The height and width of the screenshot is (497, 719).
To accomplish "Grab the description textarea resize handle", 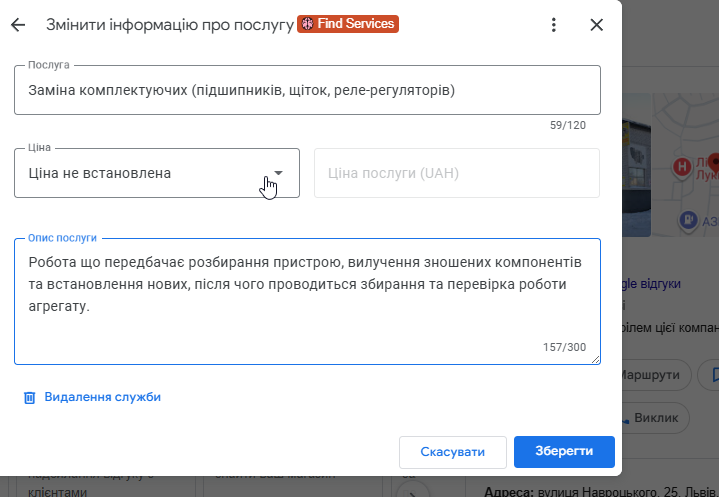I will coord(595,359).
